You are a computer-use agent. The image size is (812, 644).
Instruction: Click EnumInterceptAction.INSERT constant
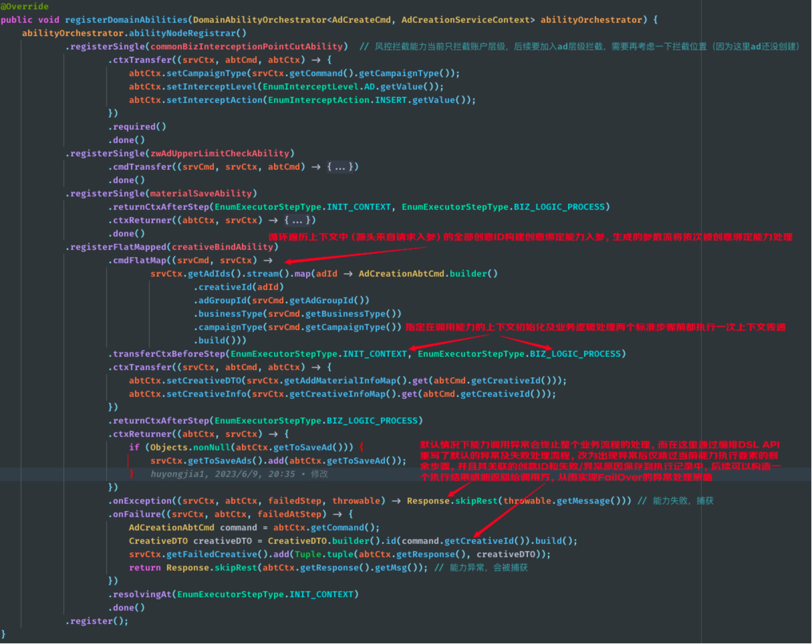pyautogui.click(x=391, y=100)
